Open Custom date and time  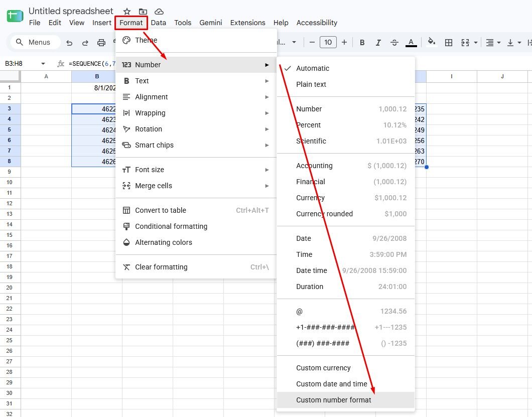(346, 384)
